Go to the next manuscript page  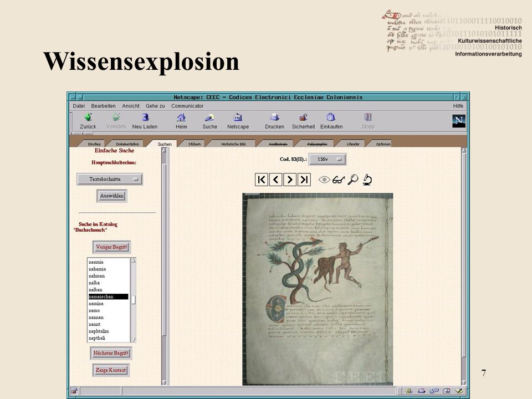(290, 180)
